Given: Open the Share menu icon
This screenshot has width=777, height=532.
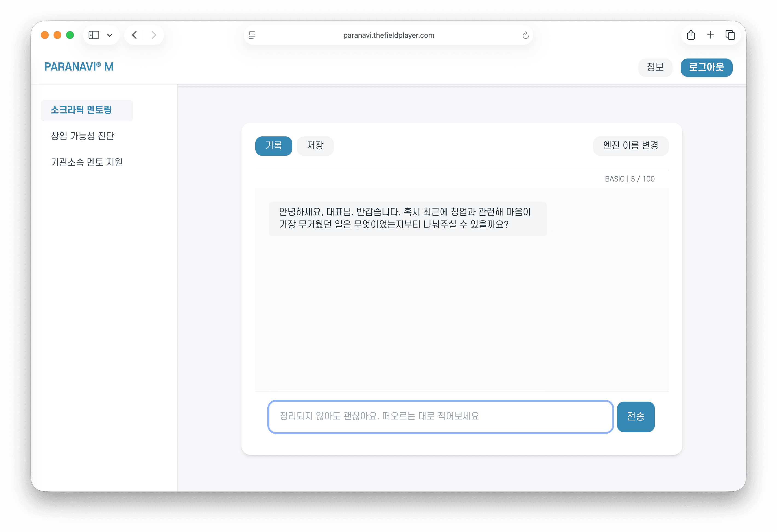Looking at the screenshot, I should point(691,35).
